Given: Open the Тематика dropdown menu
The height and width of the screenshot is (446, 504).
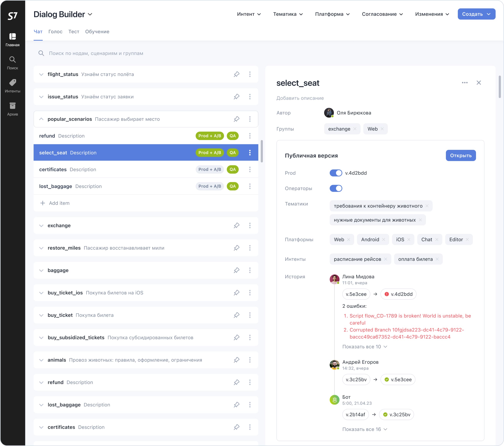Looking at the screenshot, I should point(288,14).
